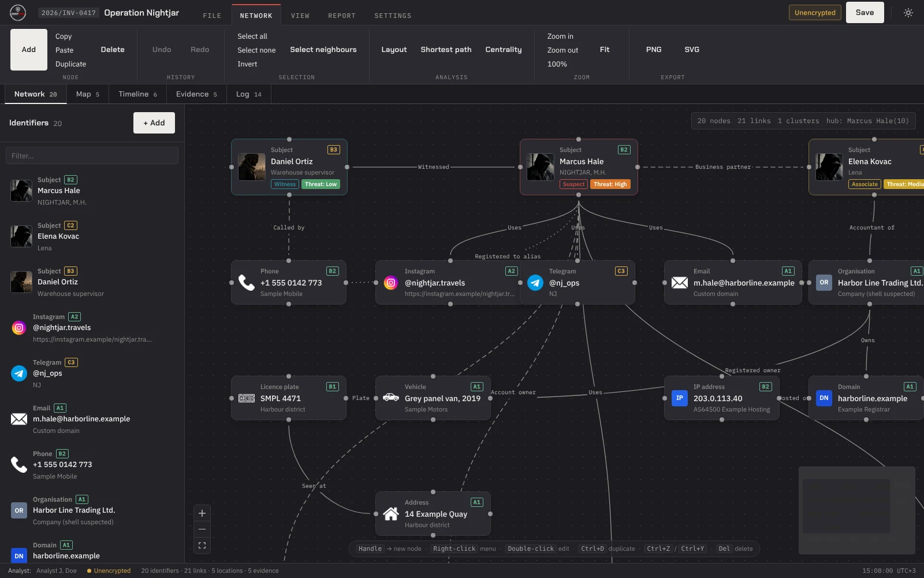Click the phone icon in the +1 555 0142 773 node
Screen dimensions: 924x578
coord(247,283)
